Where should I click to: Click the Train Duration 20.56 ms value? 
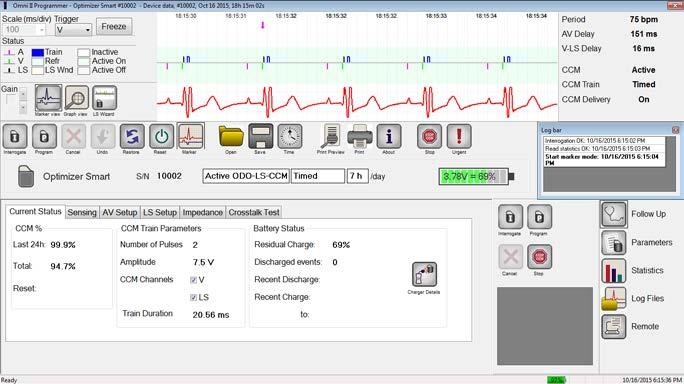pyautogui.click(x=211, y=315)
